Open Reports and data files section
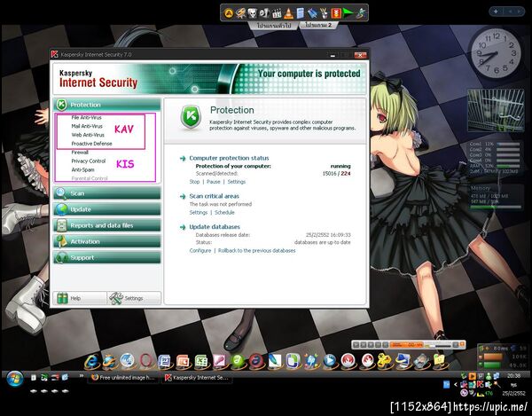This screenshot has height=416, width=532. 107,225
